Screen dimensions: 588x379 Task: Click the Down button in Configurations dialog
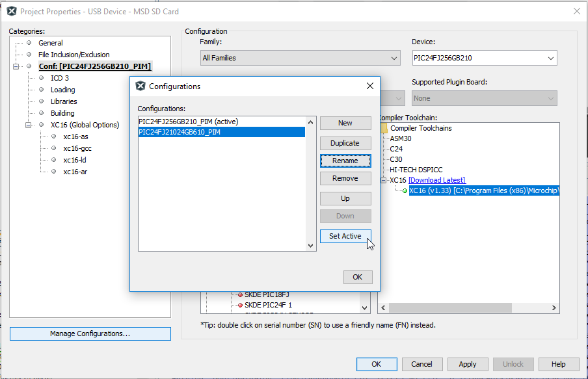(345, 216)
